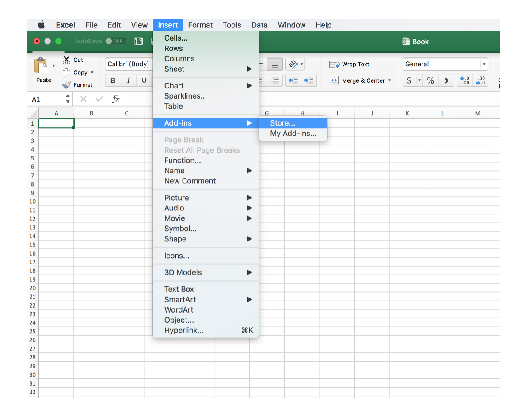Screen dimensions: 529x420
Task: Open the orientation dropdown arrow
Action: click(301, 64)
